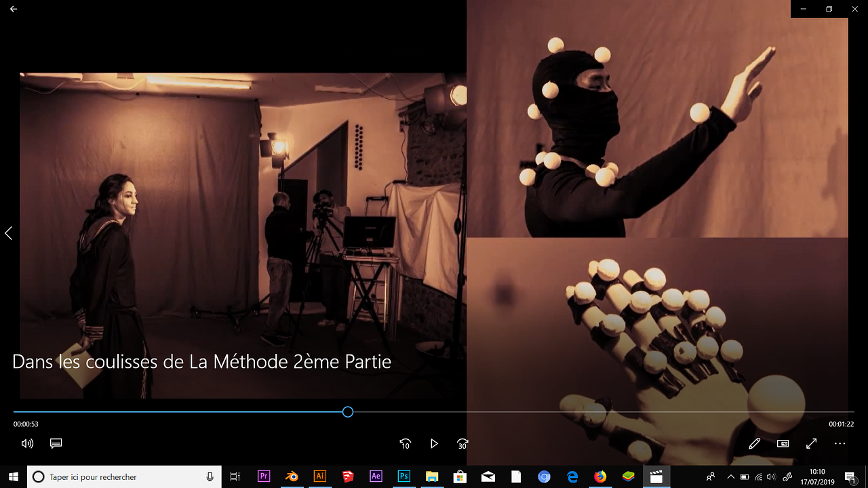The image size is (868, 488).
Task: Click the volume speaker icon
Action: (27, 443)
